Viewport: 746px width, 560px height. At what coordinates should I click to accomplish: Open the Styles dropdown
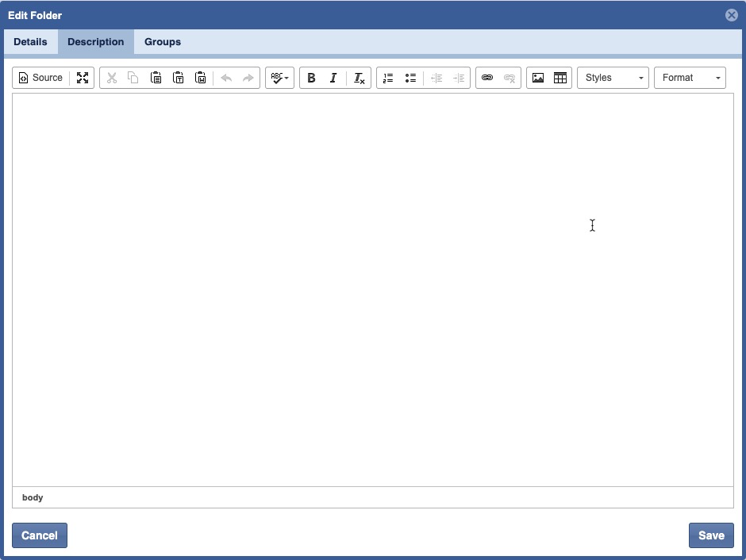coord(613,78)
